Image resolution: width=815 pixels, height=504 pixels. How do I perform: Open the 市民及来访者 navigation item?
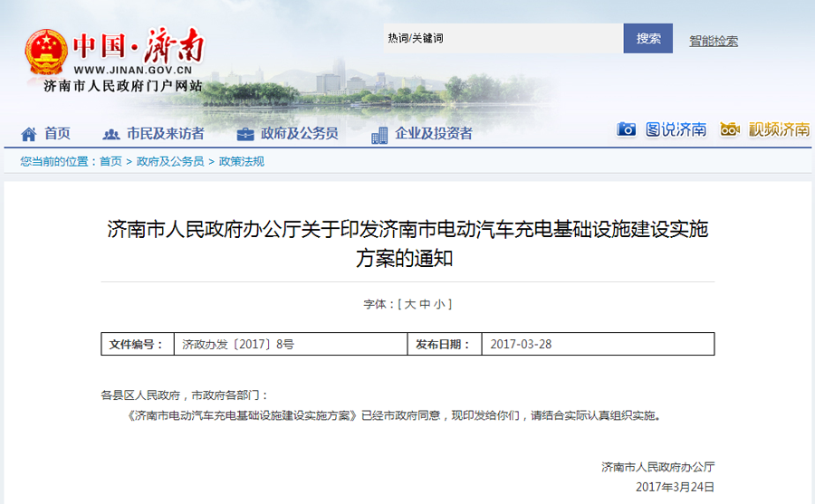coord(166,134)
